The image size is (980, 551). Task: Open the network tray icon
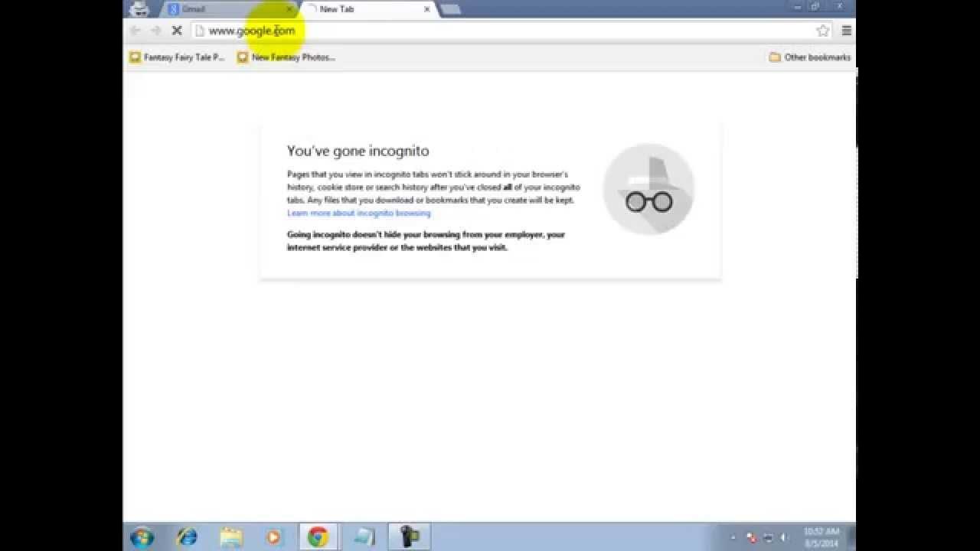(767, 538)
